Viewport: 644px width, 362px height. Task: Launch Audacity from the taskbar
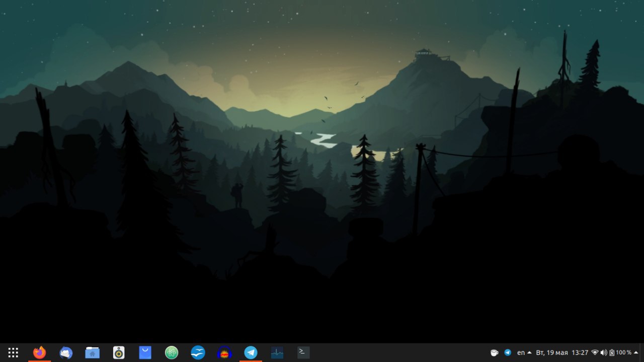tap(224, 353)
